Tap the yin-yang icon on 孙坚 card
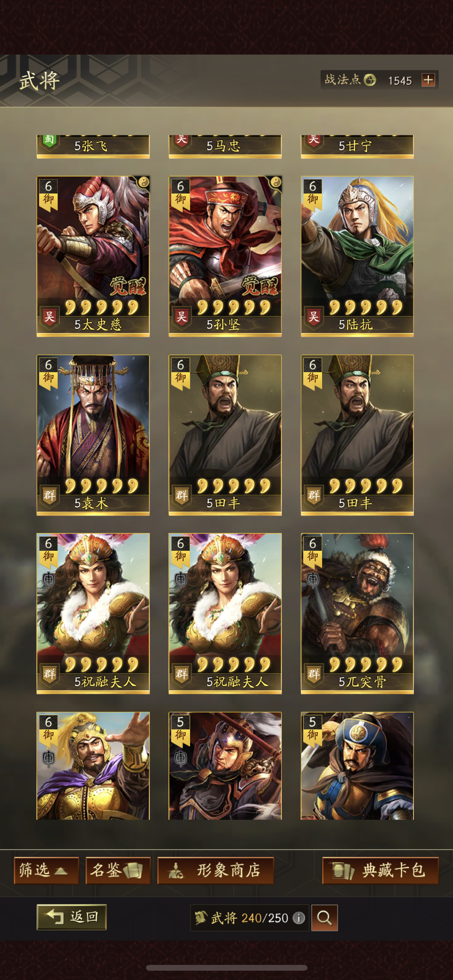This screenshot has width=453, height=980. pyautogui.click(x=276, y=182)
